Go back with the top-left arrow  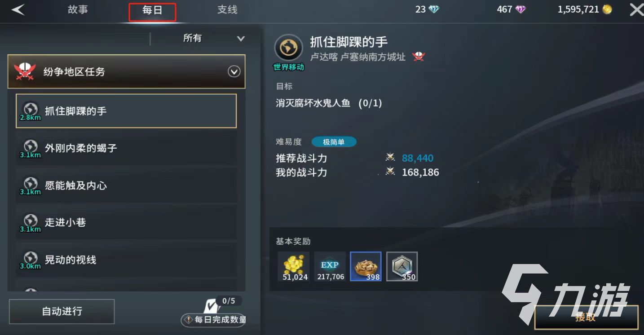[18, 9]
